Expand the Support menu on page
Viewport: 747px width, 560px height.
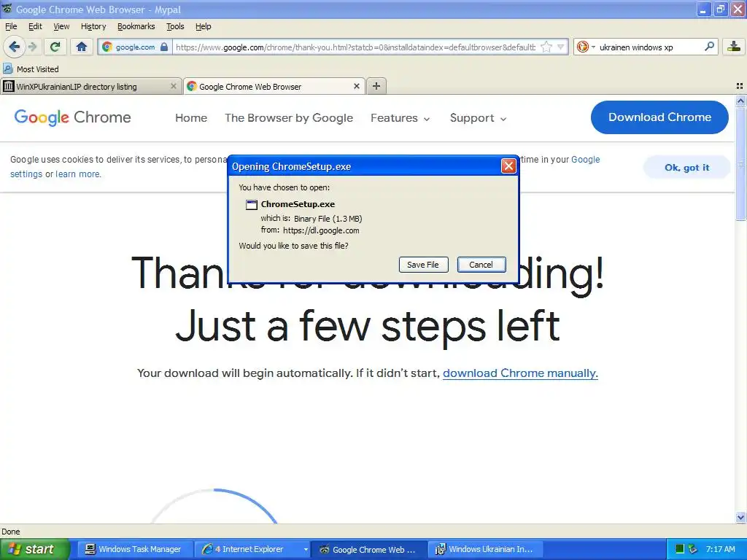click(x=478, y=118)
